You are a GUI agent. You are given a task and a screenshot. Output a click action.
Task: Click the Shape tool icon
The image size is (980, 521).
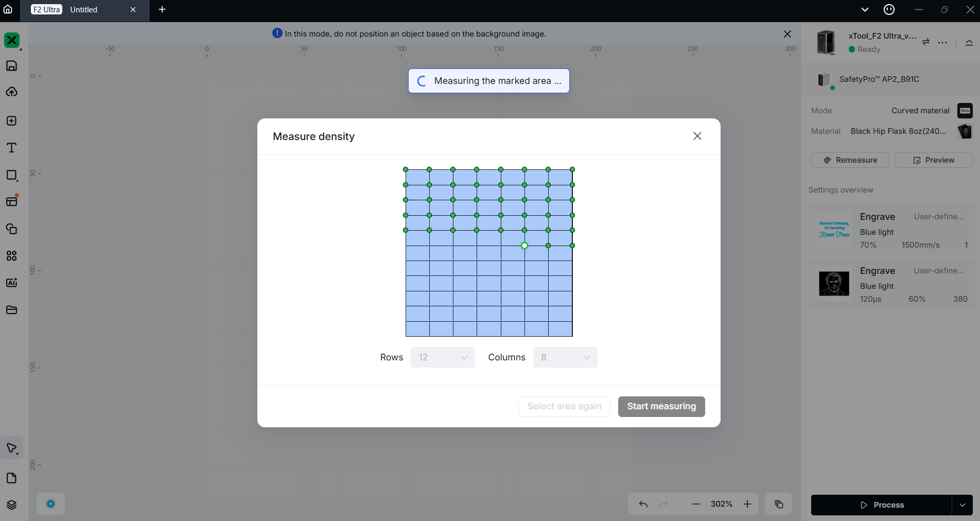[x=11, y=175]
